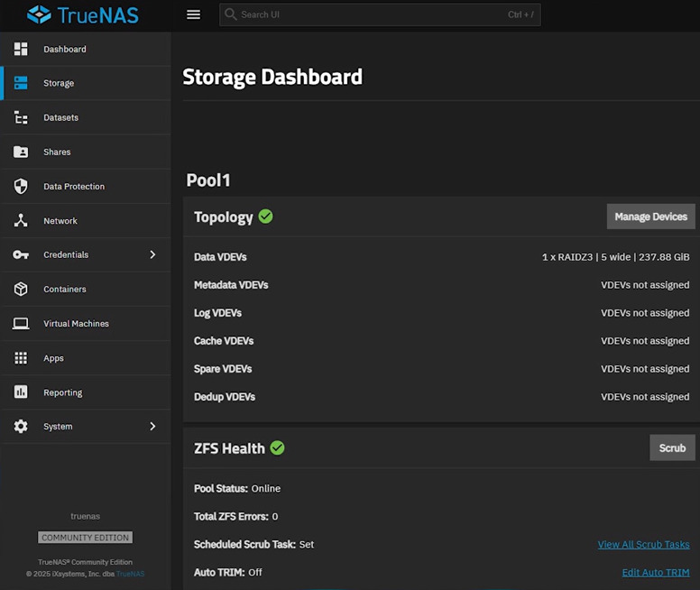Click the 'truenas' hostname text
The height and width of the screenshot is (590, 700).
pos(86,516)
